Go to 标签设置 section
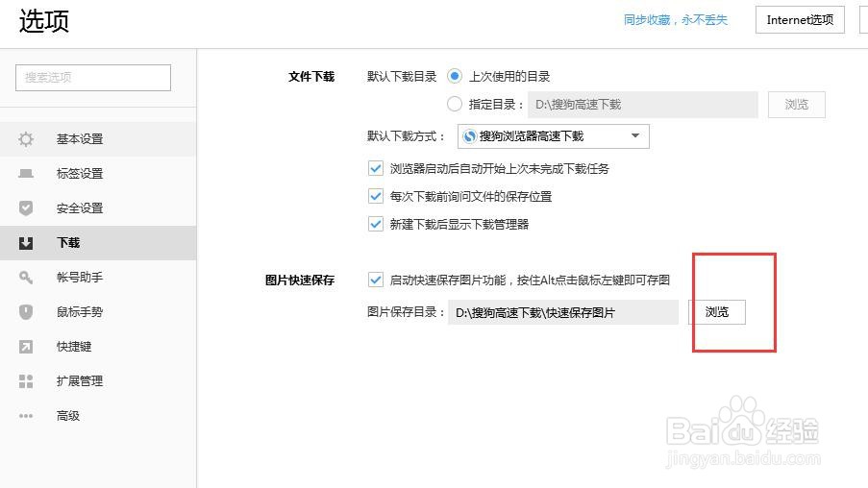This screenshot has width=868, height=488. [98, 174]
